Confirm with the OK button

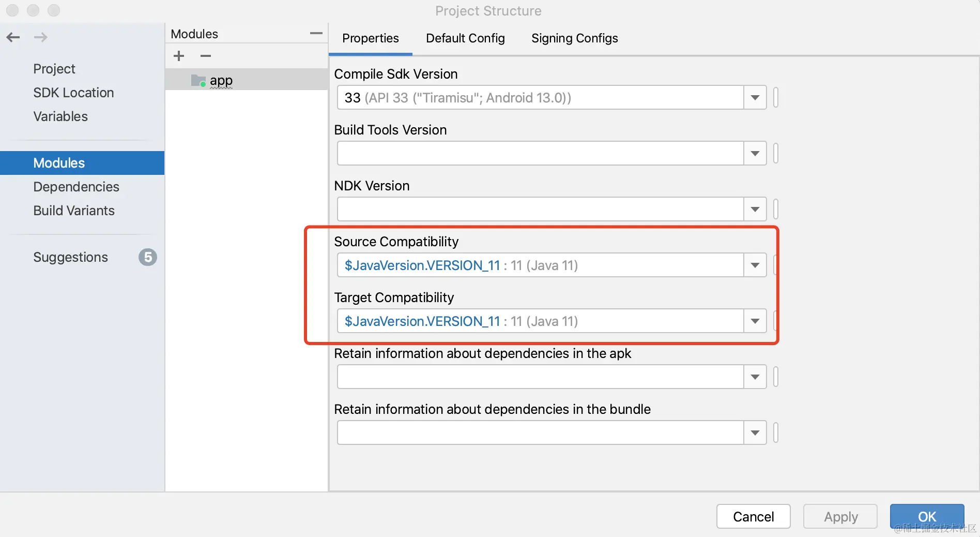click(927, 516)
